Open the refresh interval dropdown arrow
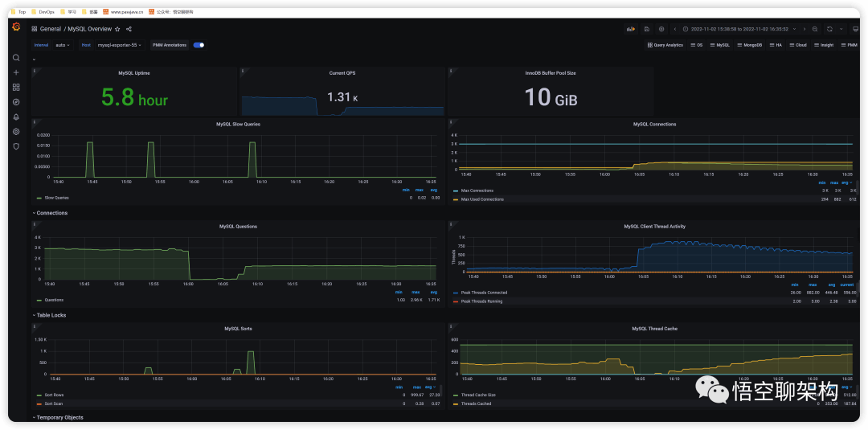 [x=841, y=29]
